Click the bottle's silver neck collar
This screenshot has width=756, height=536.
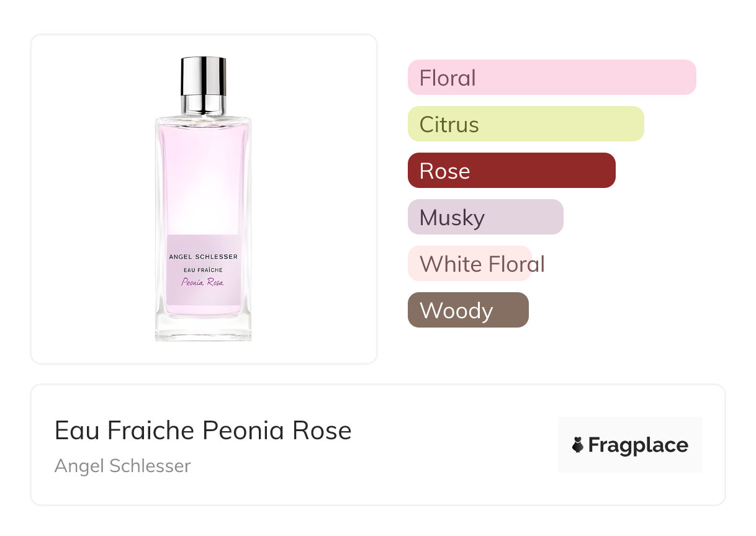click(203, 104)
